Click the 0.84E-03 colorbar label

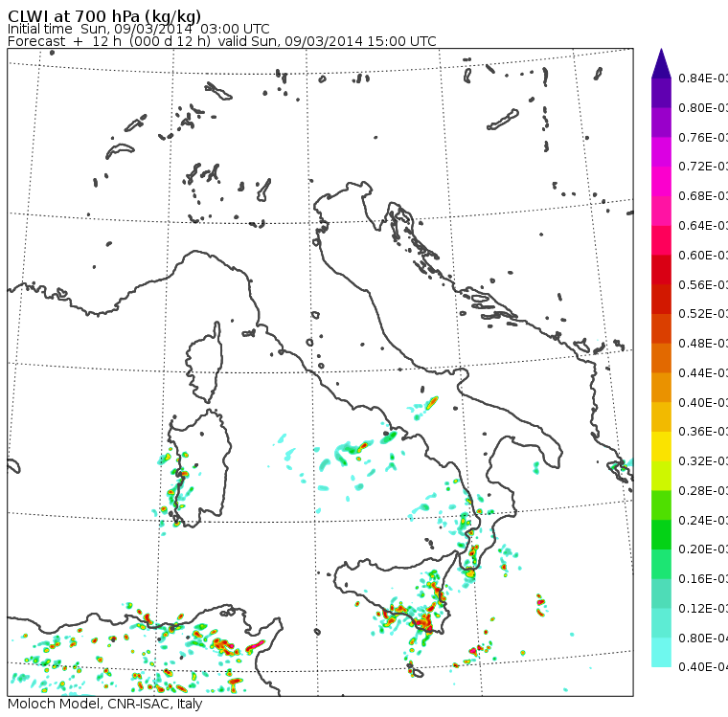[x=703, y=78]
